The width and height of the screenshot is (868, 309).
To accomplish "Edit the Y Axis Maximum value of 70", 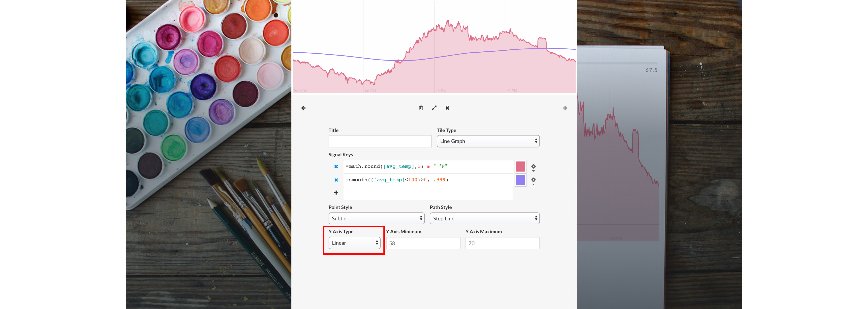I will coord(502,243).
